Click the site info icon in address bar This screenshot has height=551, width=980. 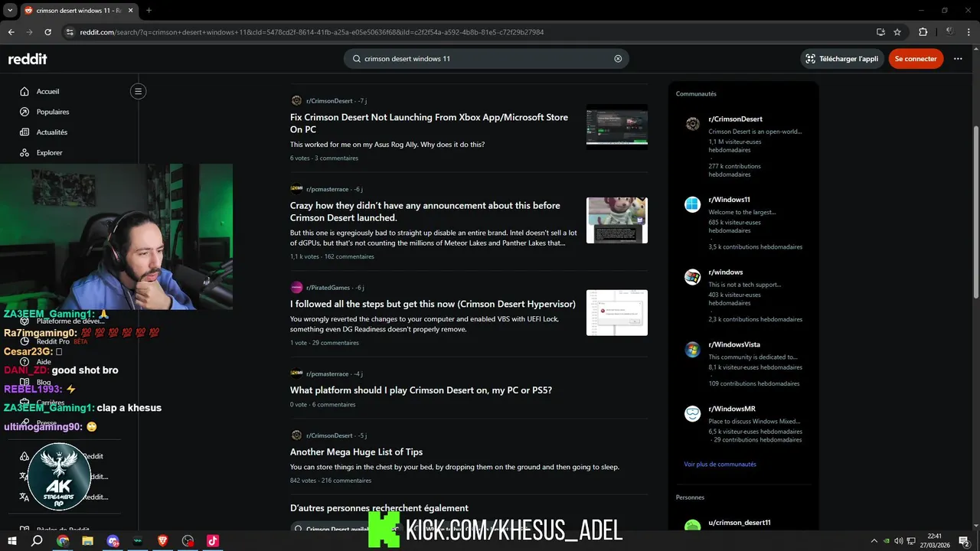pos(70,32)
